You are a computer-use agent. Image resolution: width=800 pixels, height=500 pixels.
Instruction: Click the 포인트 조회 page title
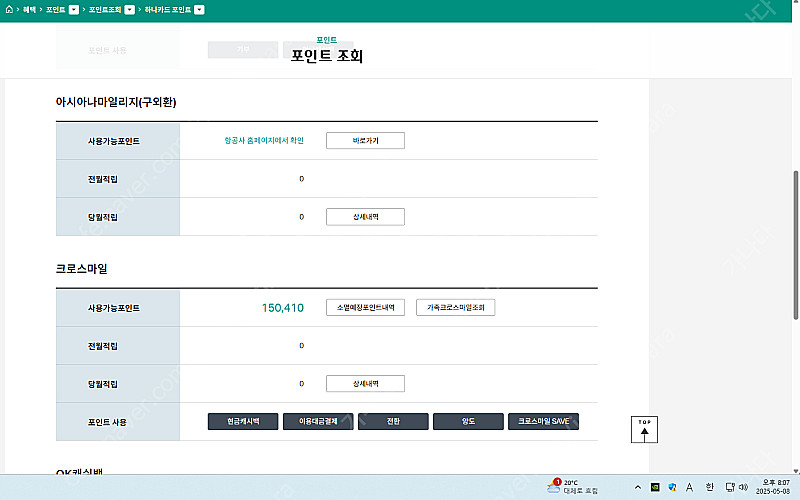point(327,55)
